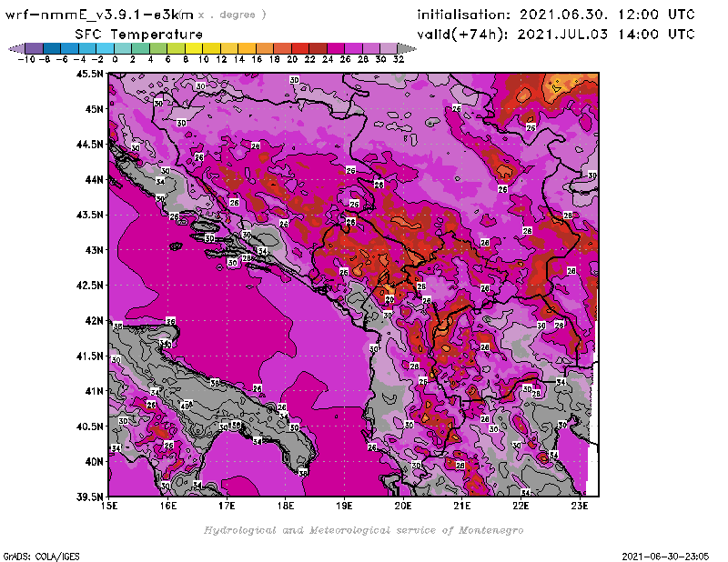Click the light plum swatch between 30 and 32
This screenshot has width=728, height=562.
pyautogui.click(x=389, y=48)
